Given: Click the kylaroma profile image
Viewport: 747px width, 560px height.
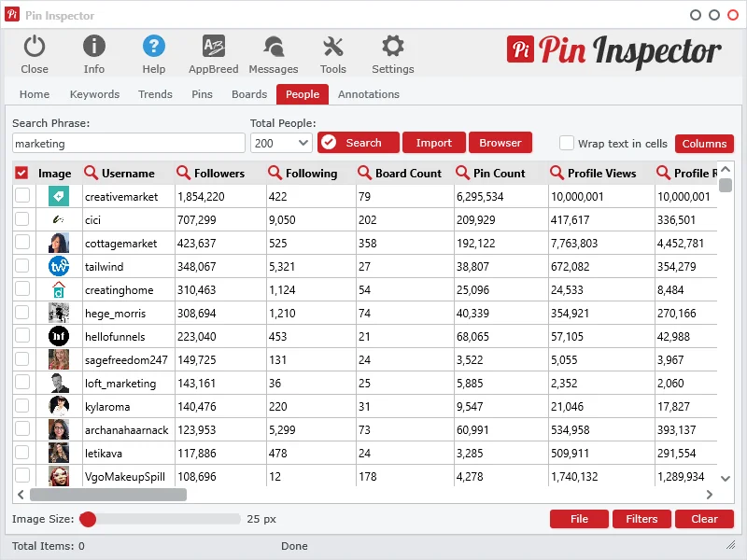Looking at the screenshot, I should pyautogui.click(x=59, y=406).
